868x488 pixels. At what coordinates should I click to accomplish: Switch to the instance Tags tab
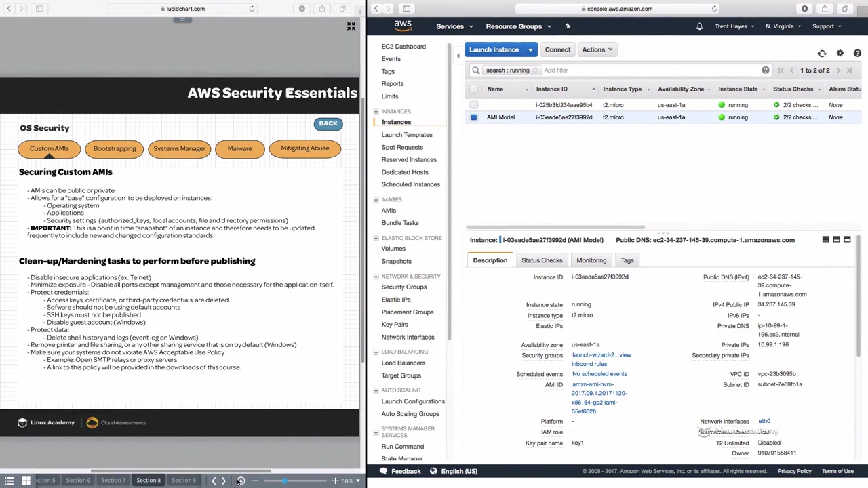pos(627,260)
